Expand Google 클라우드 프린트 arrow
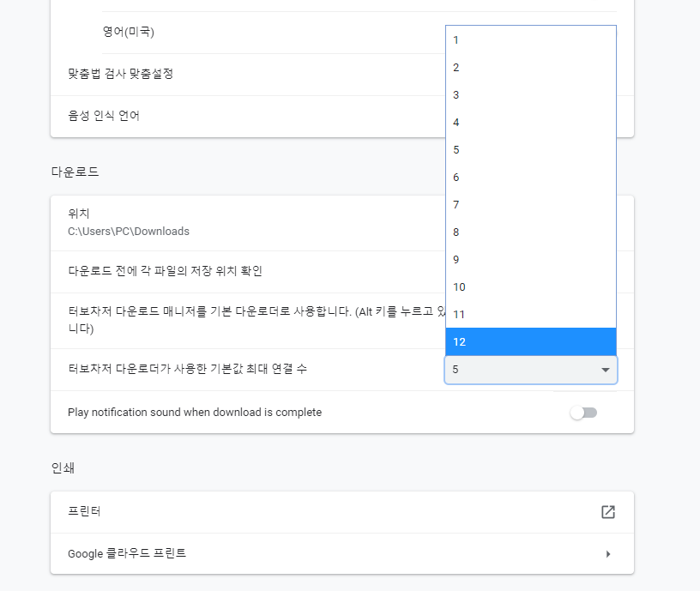Viewport: 700px width, 591px height. point(608,554)
